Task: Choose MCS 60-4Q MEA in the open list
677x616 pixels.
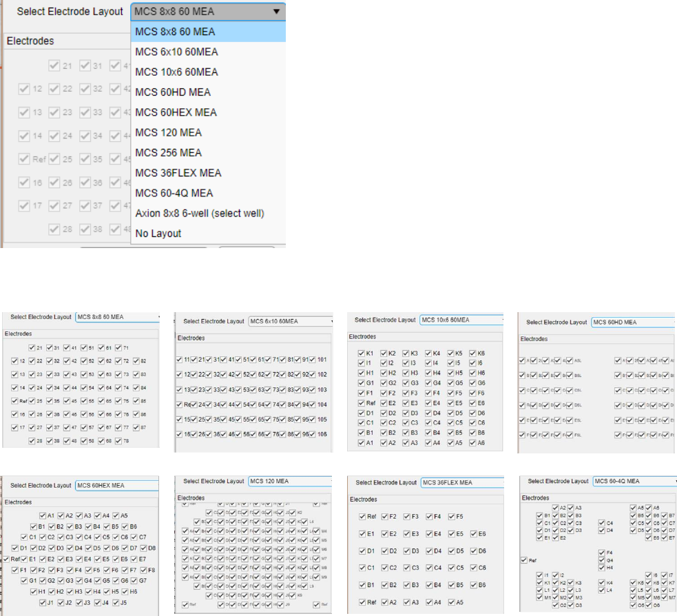Action: click(x=208, y=193)
